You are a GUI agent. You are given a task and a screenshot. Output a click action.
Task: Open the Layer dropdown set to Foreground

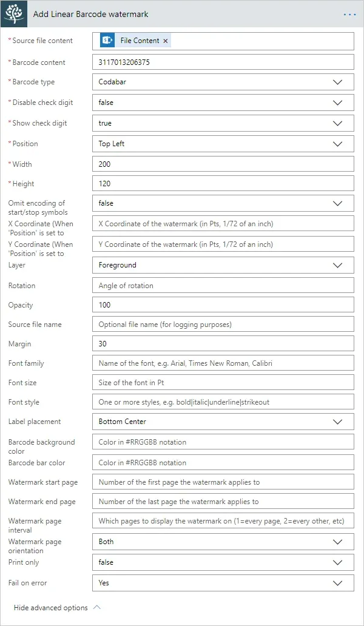click(x=223, y=265)
